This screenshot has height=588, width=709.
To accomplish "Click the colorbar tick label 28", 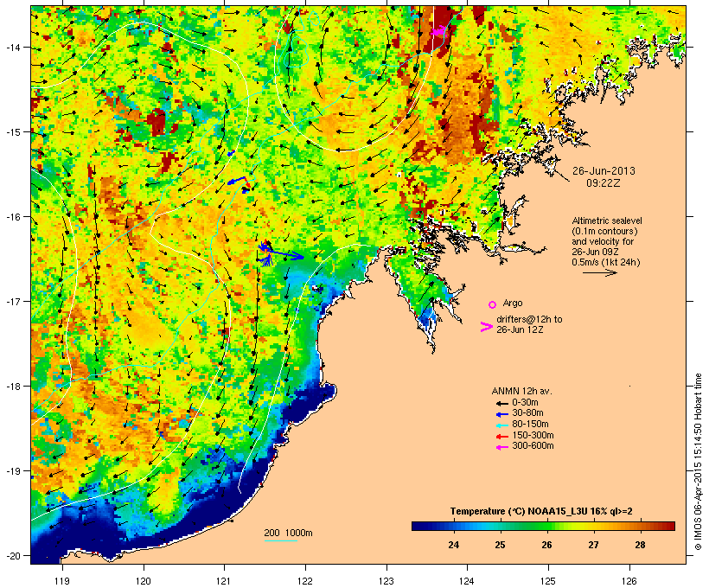I will 640,545.
